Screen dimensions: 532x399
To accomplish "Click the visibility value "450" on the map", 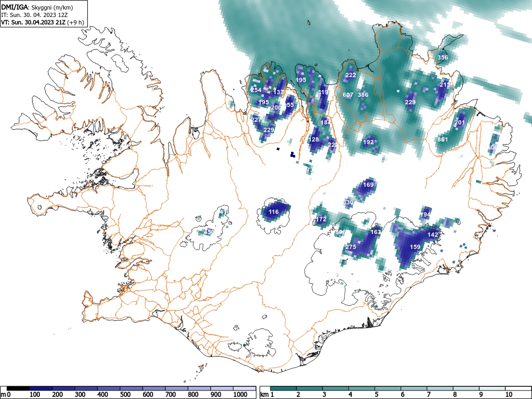I will click(x=209, y=232).
